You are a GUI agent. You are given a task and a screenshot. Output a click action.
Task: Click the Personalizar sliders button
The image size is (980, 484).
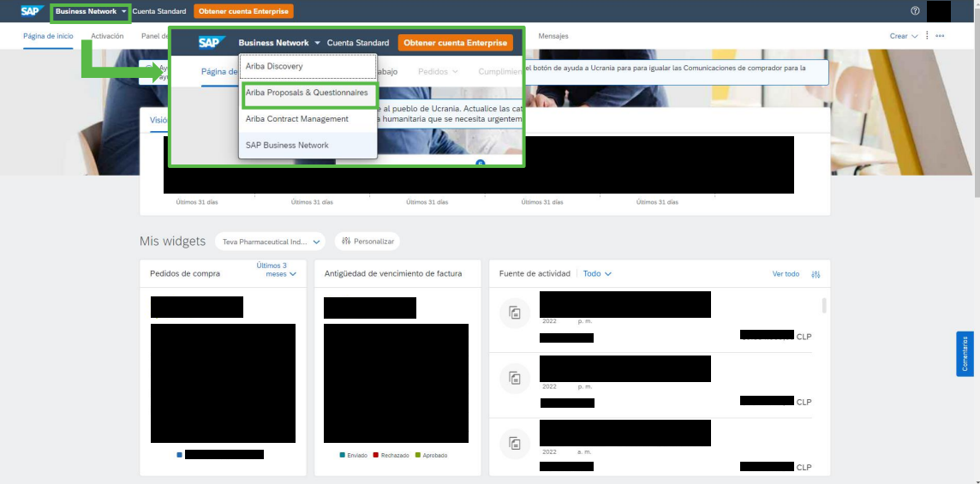coord(367,242)
